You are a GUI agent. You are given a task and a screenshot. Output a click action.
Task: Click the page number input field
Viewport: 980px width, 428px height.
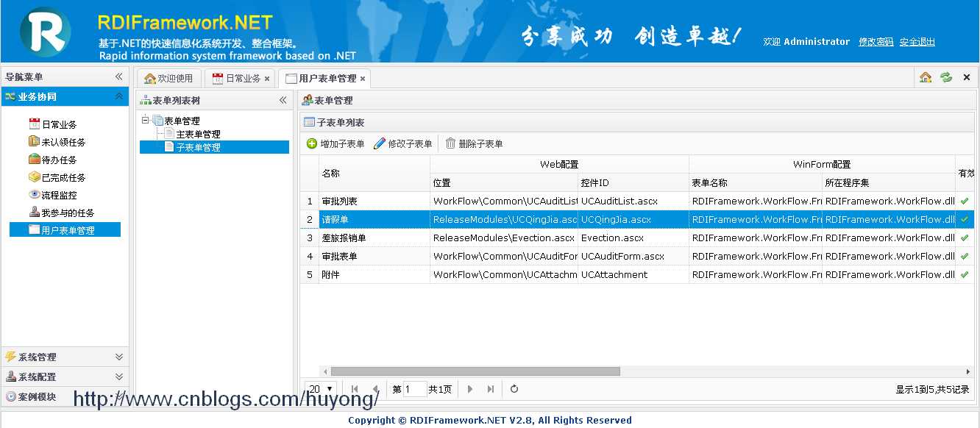[415, 389]
